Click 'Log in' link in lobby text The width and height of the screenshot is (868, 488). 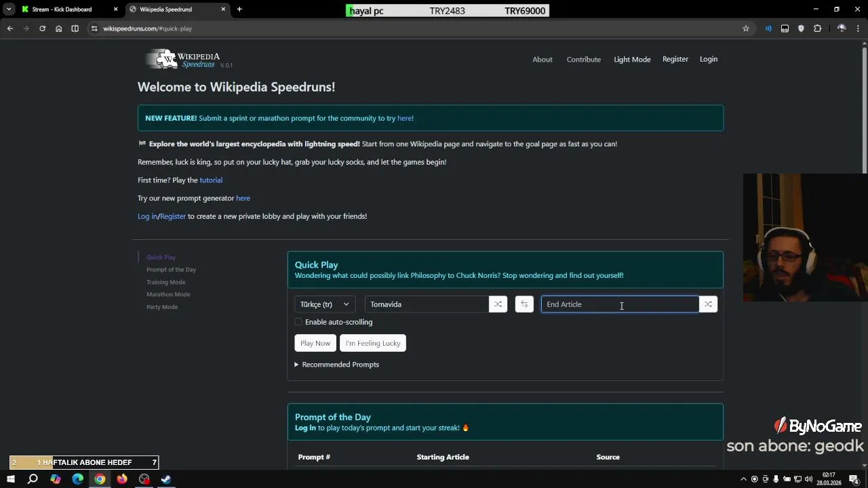147,217
